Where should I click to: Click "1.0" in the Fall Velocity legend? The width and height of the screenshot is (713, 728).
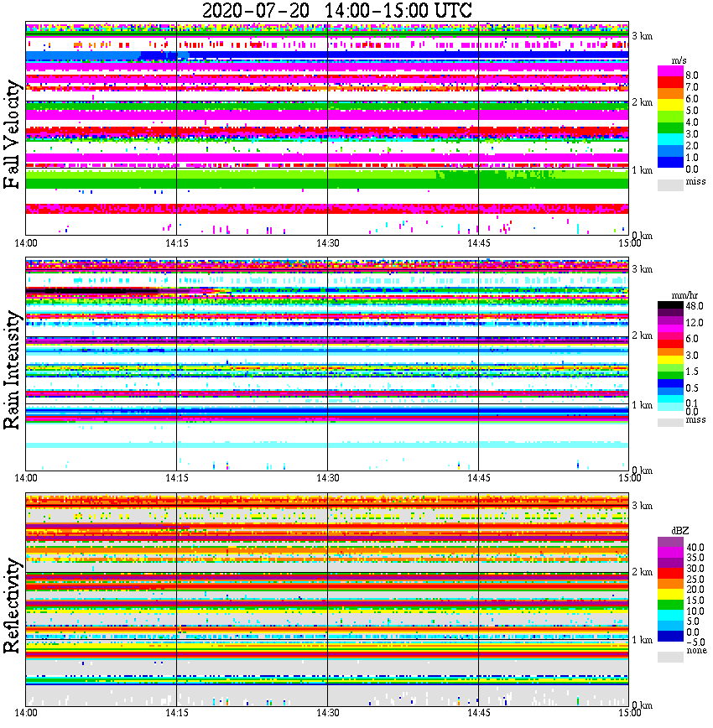point(692,158)
